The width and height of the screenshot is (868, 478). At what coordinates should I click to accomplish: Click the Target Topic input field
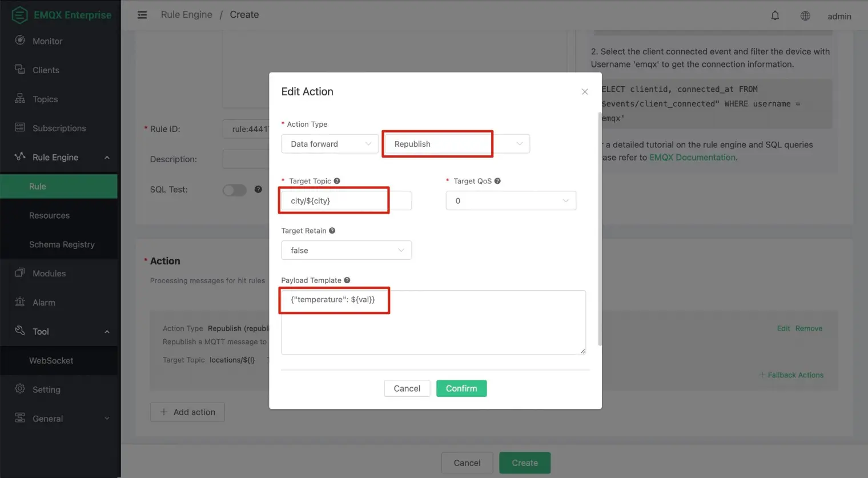(345, 201)
